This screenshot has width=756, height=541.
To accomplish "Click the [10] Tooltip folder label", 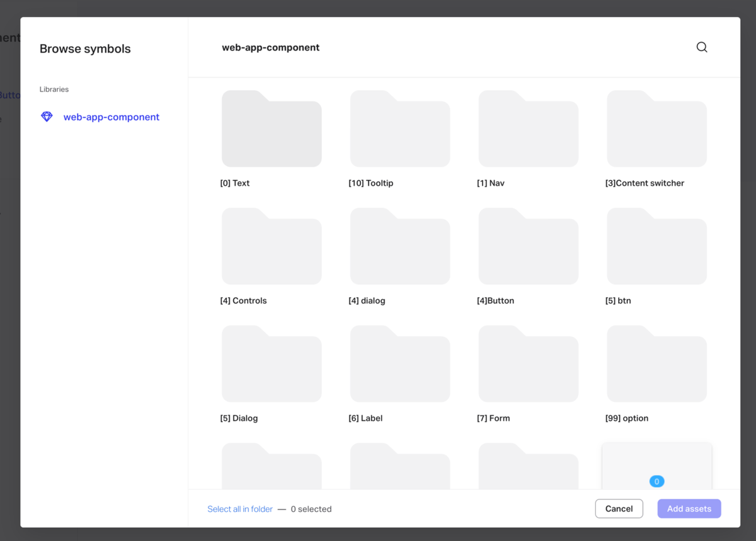I will [x=371, y=183].
